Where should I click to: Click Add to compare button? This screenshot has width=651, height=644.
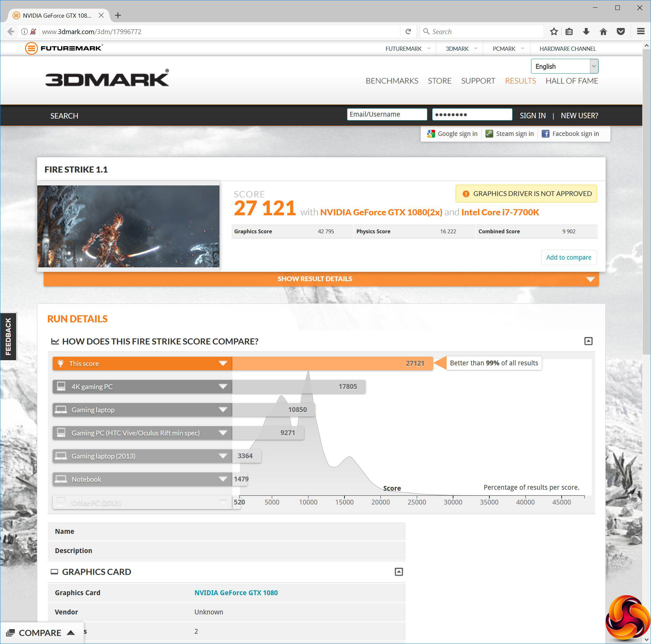click(568, 257)
